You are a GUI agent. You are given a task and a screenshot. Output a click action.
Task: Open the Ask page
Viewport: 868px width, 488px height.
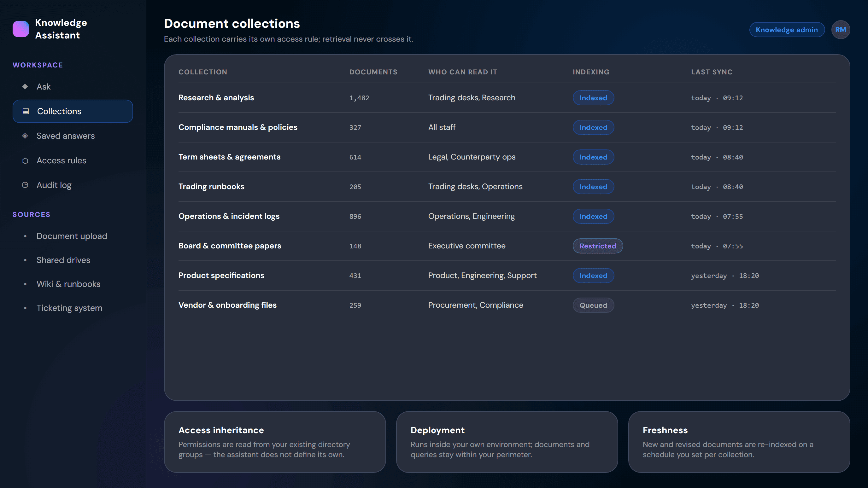pyautogui.click(x=73, y=87)
